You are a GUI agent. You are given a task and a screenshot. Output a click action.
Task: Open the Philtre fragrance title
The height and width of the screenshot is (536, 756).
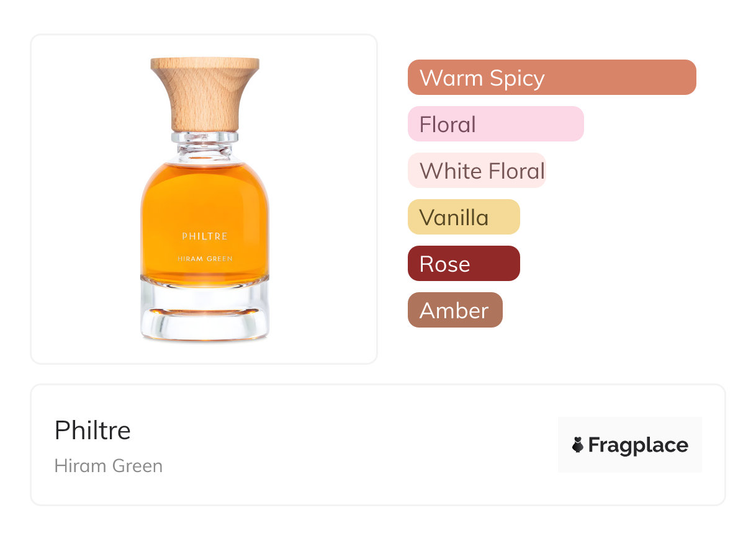pos(92,430)
